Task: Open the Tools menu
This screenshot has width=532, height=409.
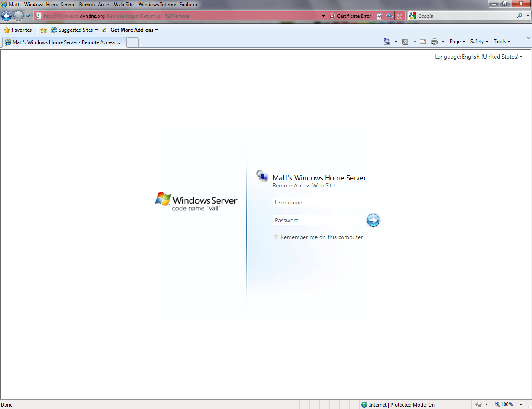Action: coord(502,42)
